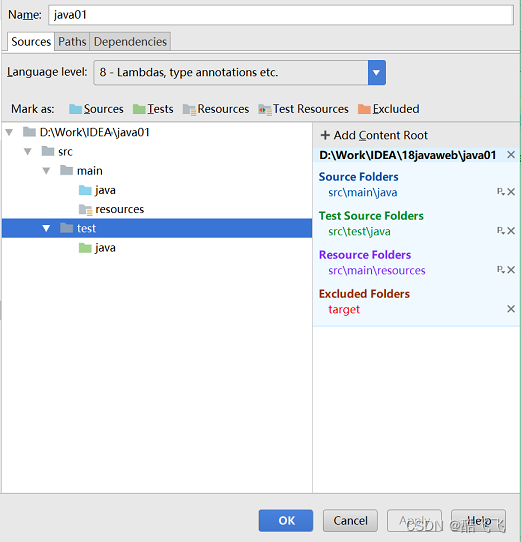The image size is (521, 542).
Task: Collapse the main folder node
Action: click(x=46, y=171)
